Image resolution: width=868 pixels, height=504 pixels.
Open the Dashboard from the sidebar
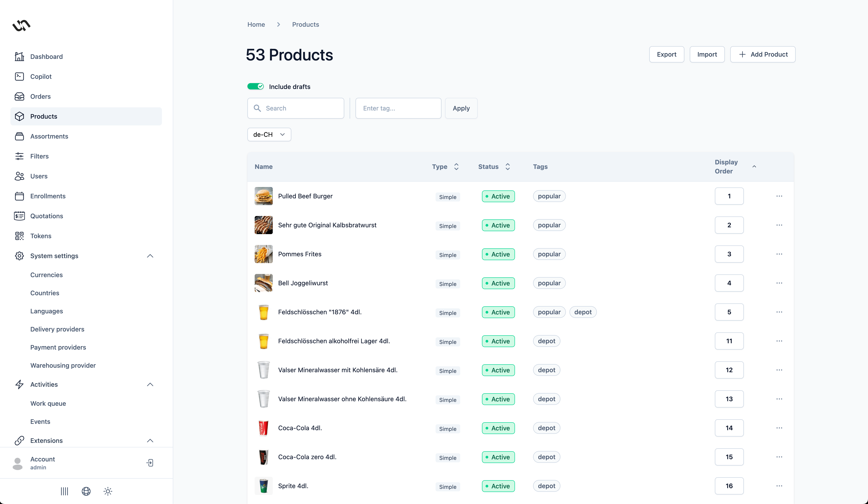click(47, 57)
